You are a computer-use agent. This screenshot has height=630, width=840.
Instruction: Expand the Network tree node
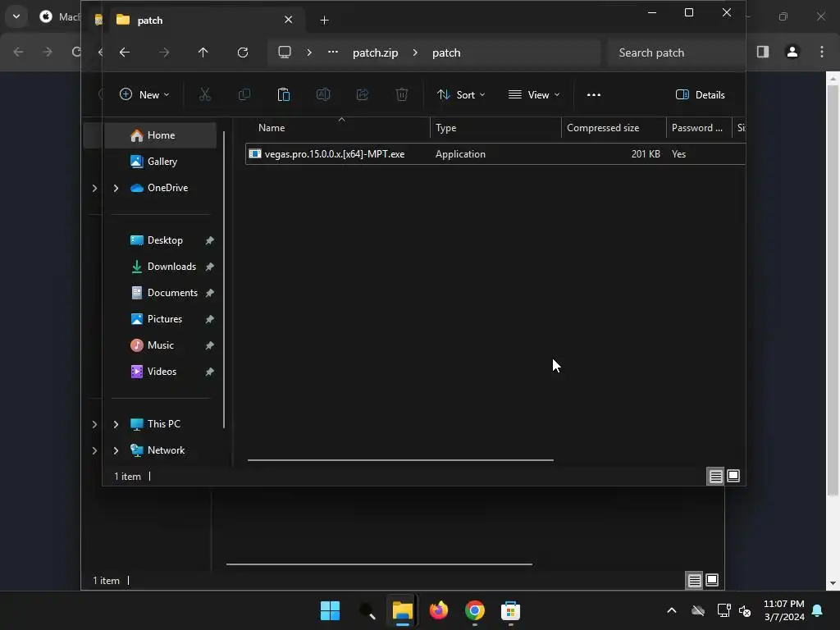click(x=116, y=450)
